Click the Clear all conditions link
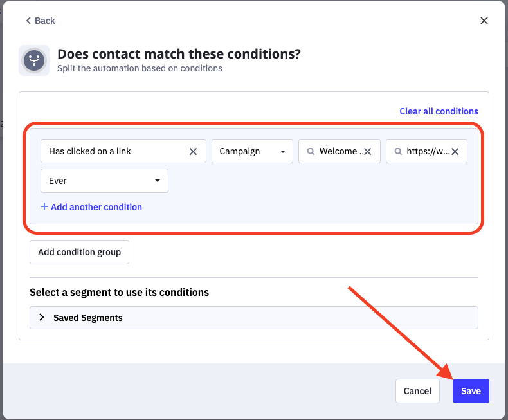Viewport: 508px width, 420px height. click(439, 111)
